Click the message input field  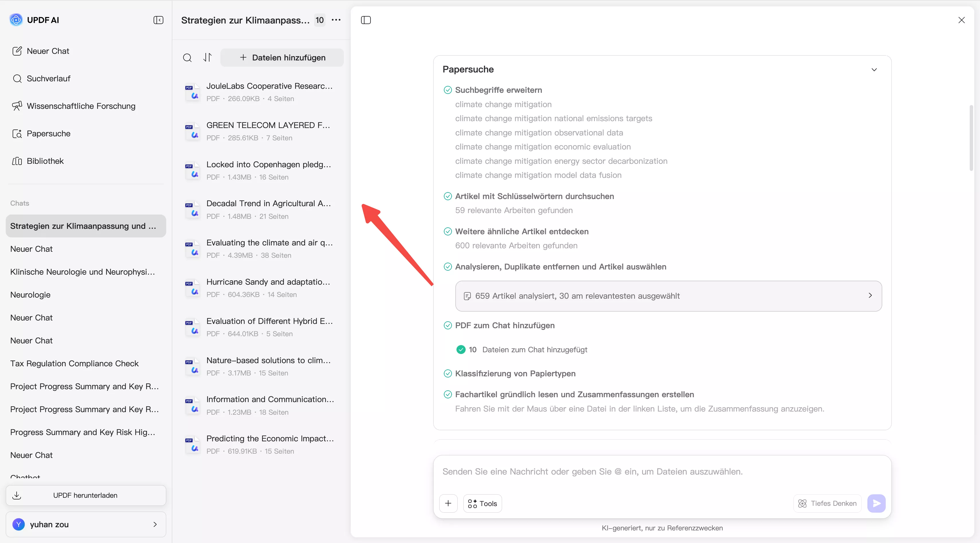(662, 471)
